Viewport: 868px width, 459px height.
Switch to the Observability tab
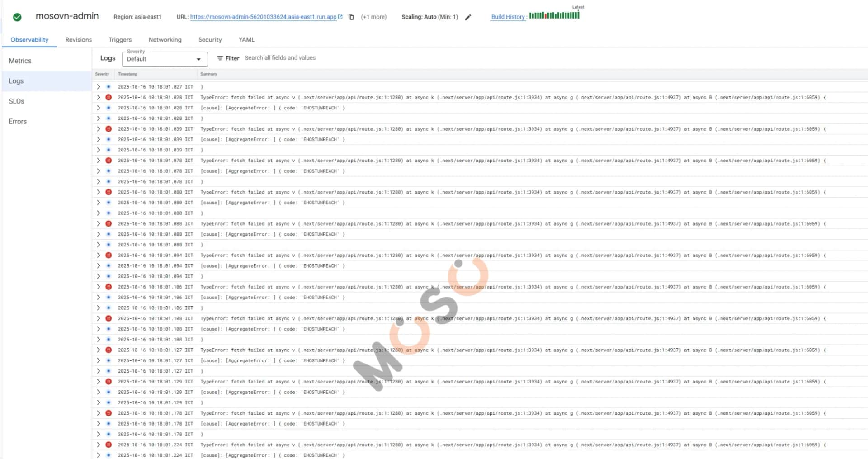click(29, 40)
